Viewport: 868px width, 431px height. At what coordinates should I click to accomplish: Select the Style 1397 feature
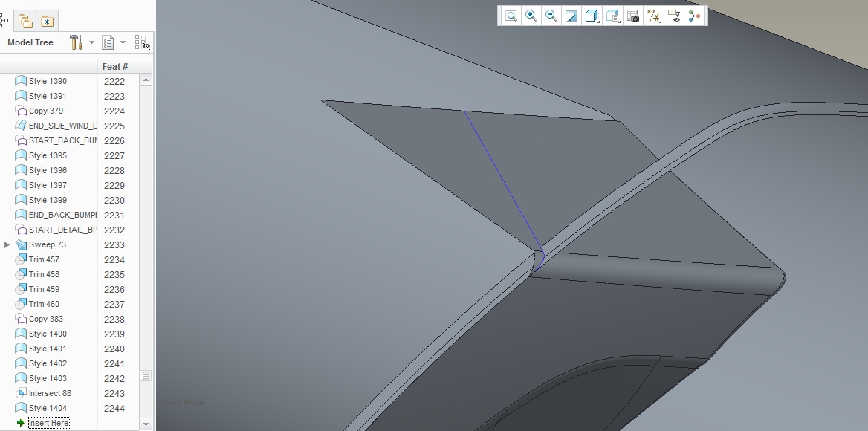coord(48,185)
